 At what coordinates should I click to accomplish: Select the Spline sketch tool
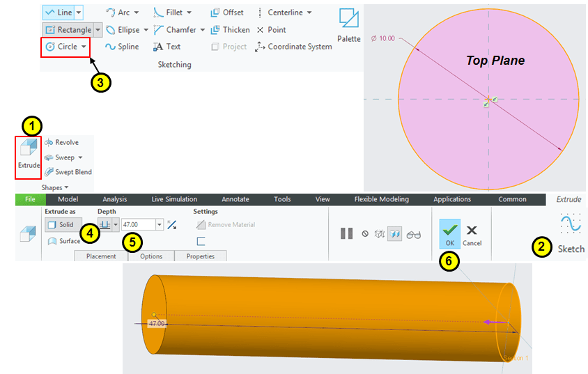coord(122,47)
